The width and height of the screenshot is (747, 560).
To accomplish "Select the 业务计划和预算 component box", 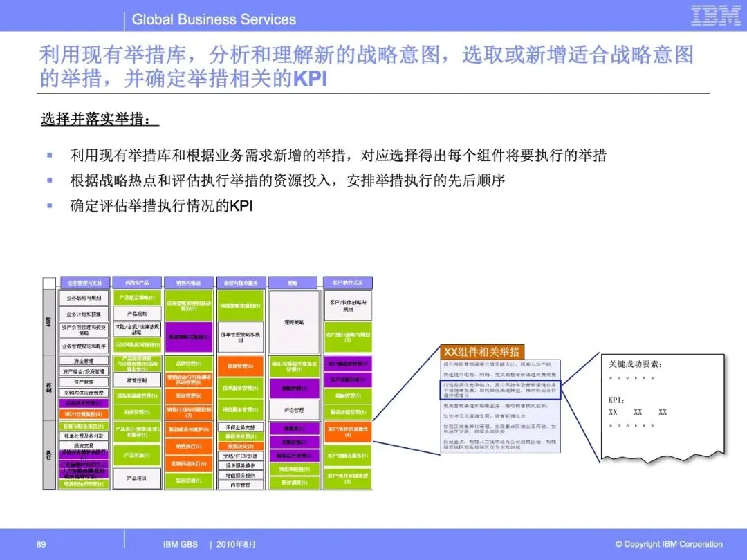I will click(84, 315).
